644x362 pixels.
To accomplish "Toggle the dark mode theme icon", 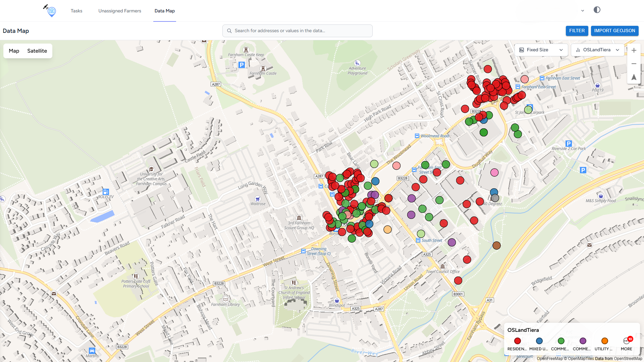I will pyautogui.click(x=597, y=10).
